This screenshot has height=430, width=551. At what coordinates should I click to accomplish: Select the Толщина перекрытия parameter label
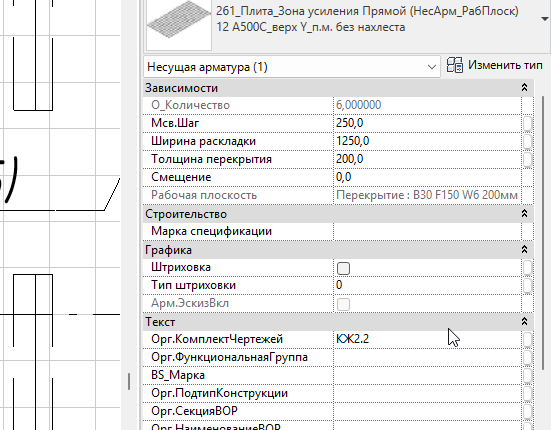[x=211, y=159]
